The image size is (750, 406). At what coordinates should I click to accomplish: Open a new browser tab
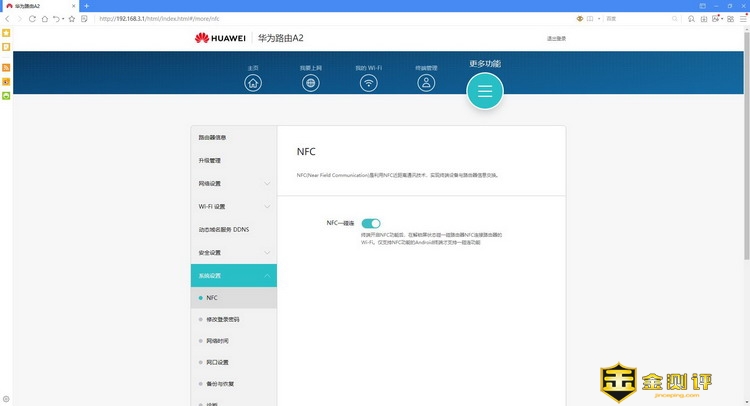(86, 6)
